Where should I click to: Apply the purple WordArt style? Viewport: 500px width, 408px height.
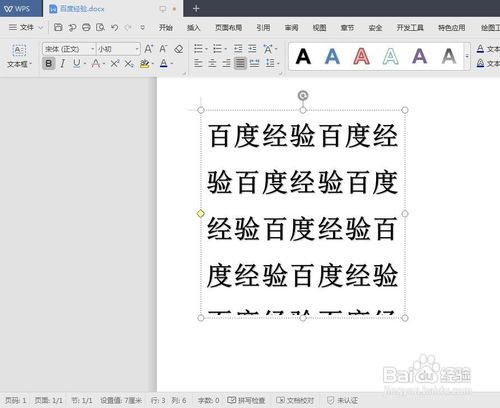420,56
